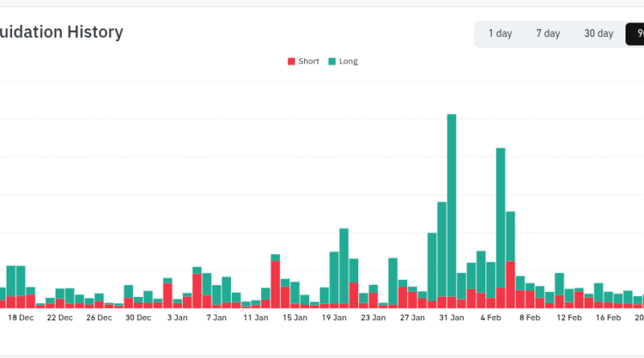Click the tall green bar right of 19 Jan
This screenshot has width=644, height=358.
pos(344,265)
